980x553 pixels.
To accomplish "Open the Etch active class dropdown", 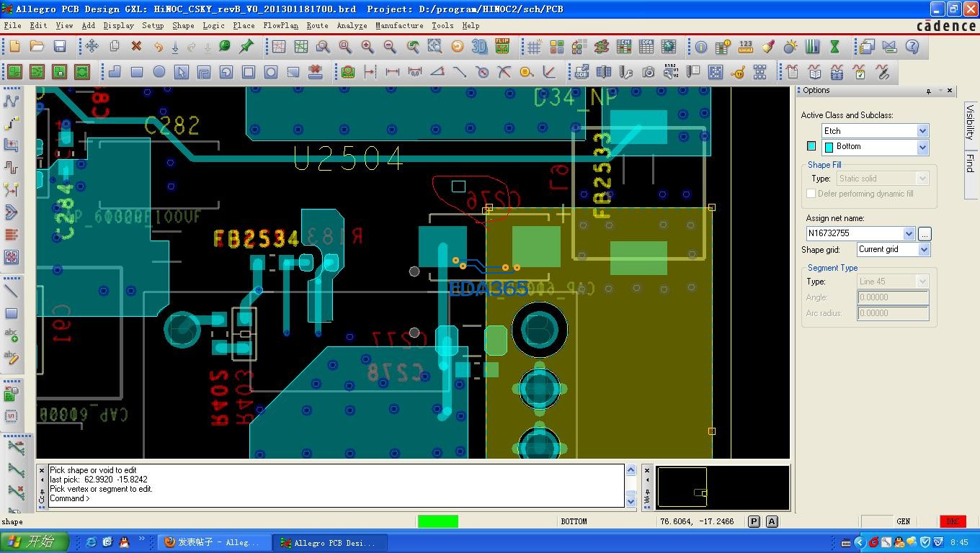I will point(922,130).
